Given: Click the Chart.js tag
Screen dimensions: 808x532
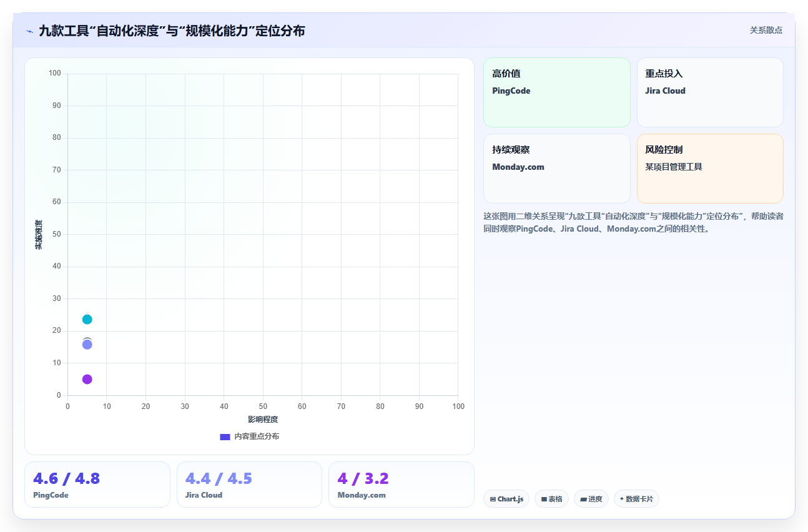Looking at the screenshot, I should [x=506, y=499].
